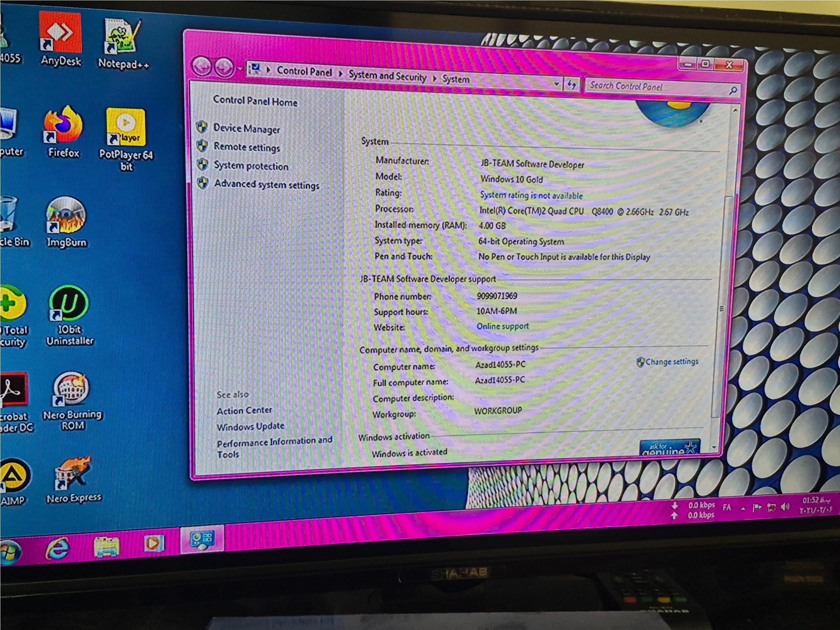Click the 'Windows is activated' text

tap(409, 453)
